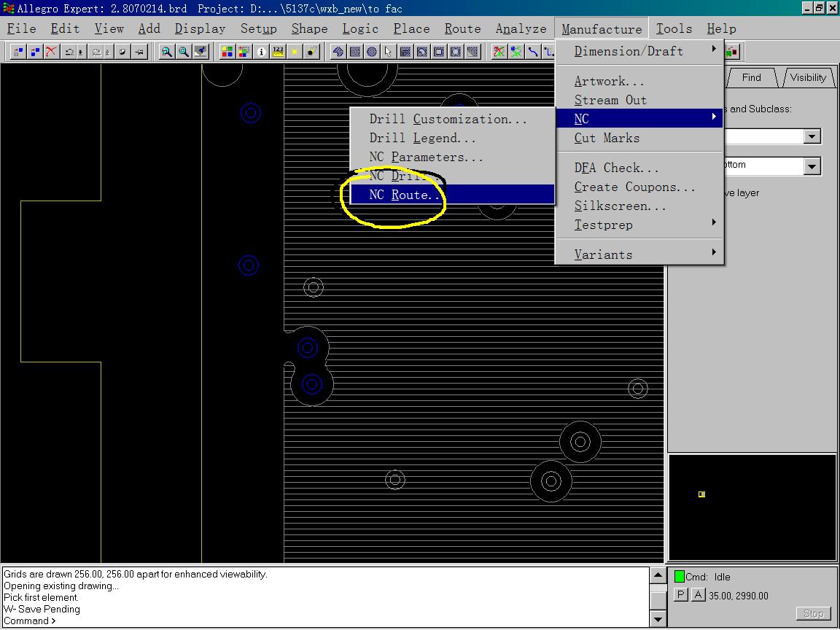
Task: Expand the Variants submenu
Action: click(x=639, y=254)
